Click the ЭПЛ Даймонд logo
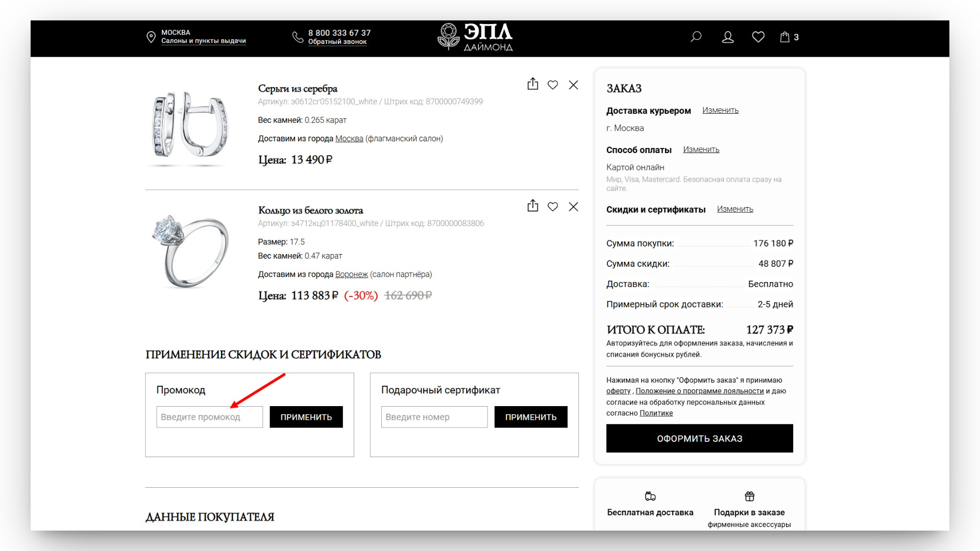This screenshot has height=551, width=980. pos(475,37)
